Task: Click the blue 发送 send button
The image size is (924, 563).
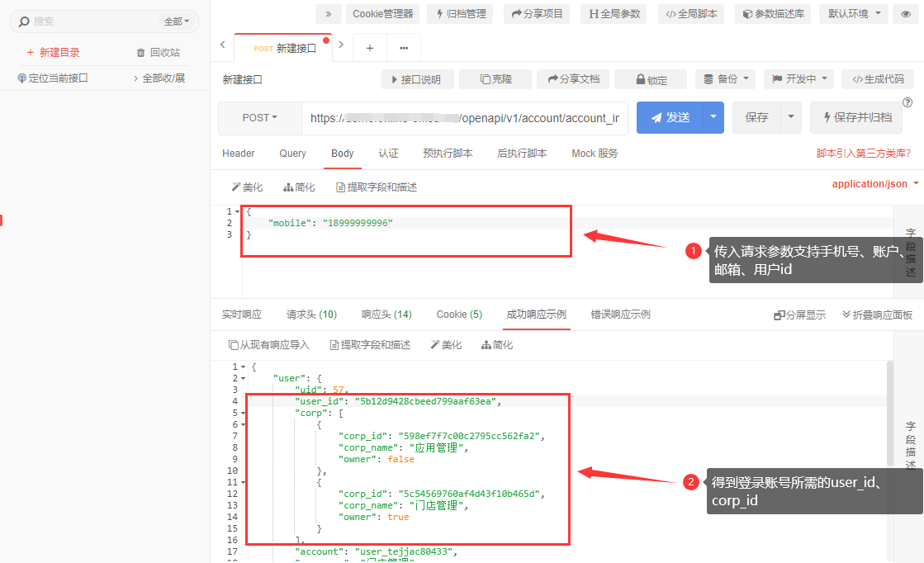Action: tap(670, 118)
